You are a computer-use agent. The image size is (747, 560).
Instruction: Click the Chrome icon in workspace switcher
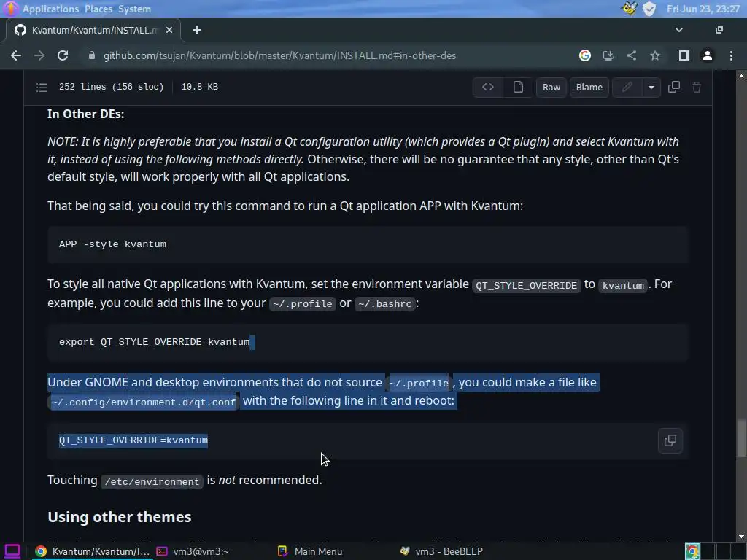pos(693,551)
